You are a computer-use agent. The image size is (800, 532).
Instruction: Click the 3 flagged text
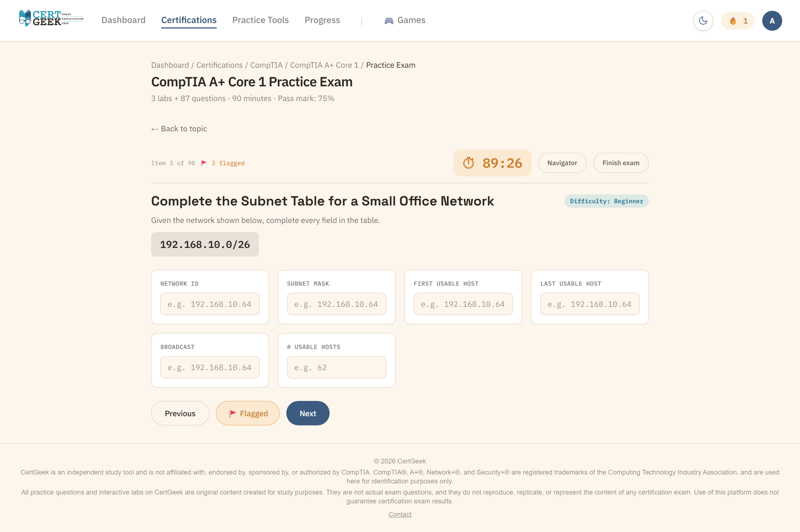(x=228, y=163)
